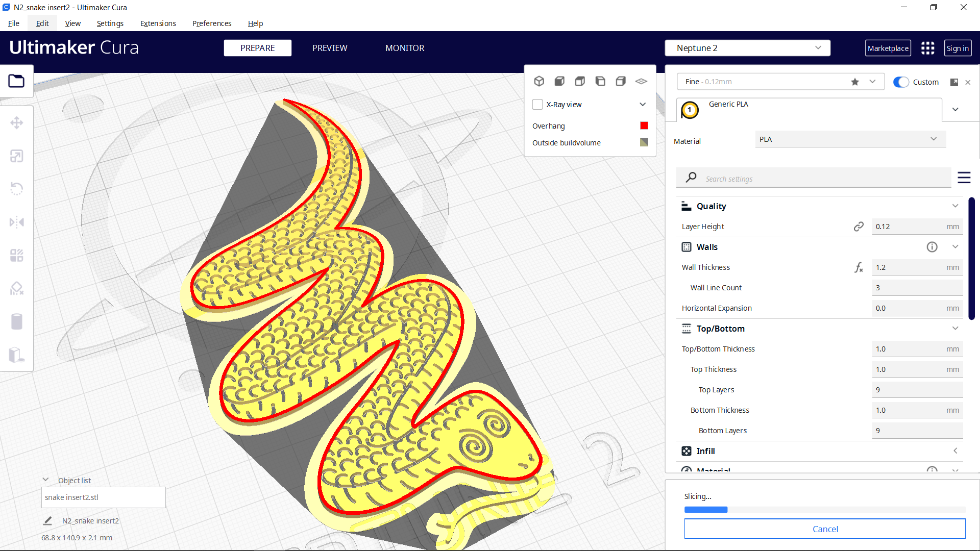Open the Extensions menu
The width and height of the screenshot is (980, 551).
click(158, 23)
